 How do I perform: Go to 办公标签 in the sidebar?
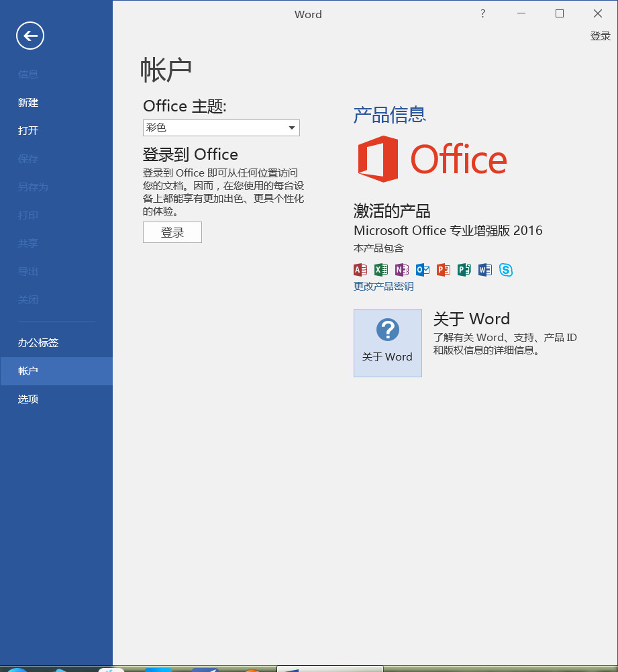pos(38,343)
